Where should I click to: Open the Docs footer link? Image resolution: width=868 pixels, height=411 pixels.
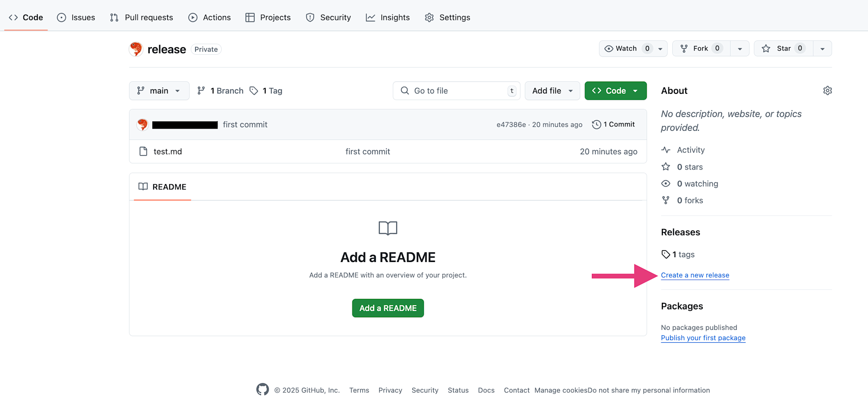[x=486, y=390]
